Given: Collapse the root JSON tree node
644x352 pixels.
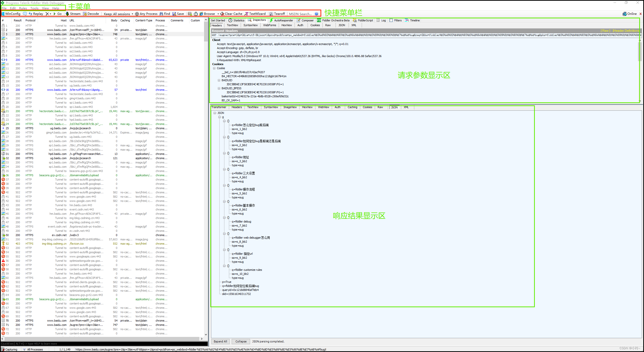Looking at the screenshot, I should click(215, 113).
